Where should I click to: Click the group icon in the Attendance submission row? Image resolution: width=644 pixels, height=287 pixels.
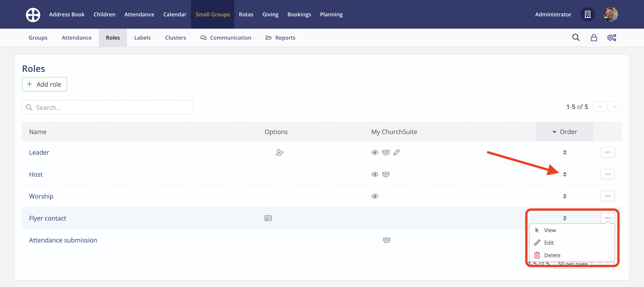click(386, 240)
